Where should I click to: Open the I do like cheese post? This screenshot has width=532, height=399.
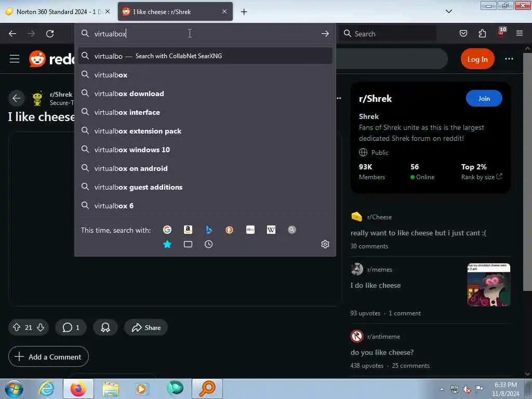[376, 285]
